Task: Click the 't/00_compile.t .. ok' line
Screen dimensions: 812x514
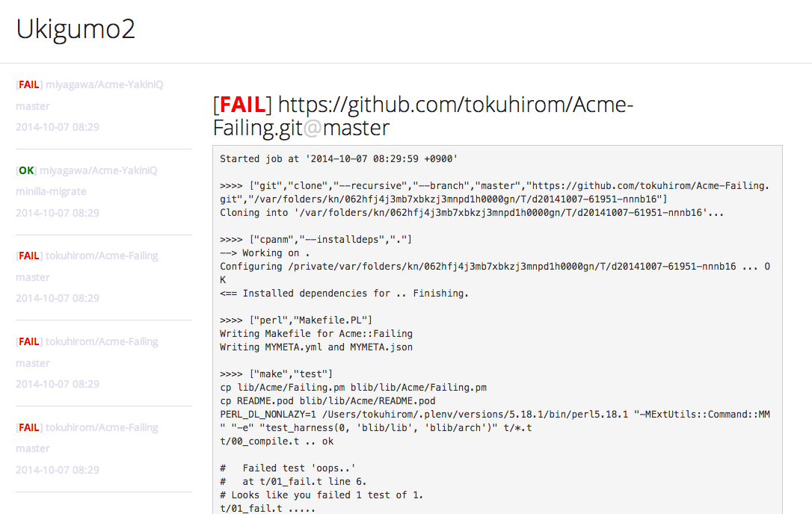Action: (277, 442)
